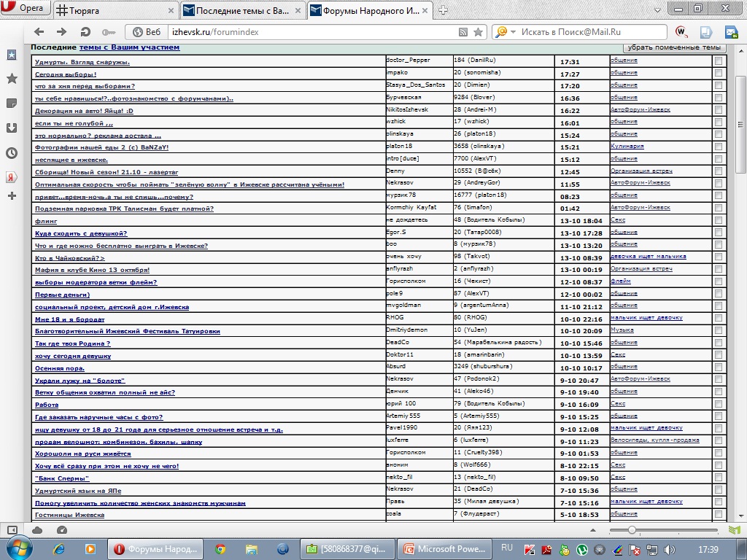Tick checkbox for 'Гостиницы Ижевска' row

719,514
